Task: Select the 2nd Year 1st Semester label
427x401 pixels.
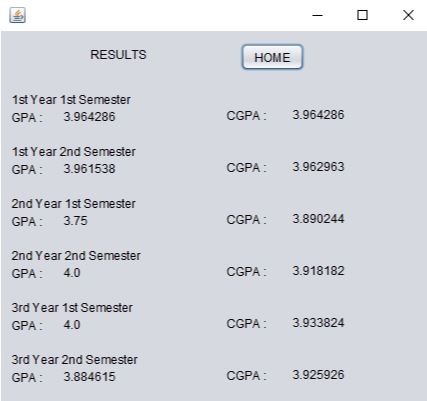Action: [x=73, y=204]
